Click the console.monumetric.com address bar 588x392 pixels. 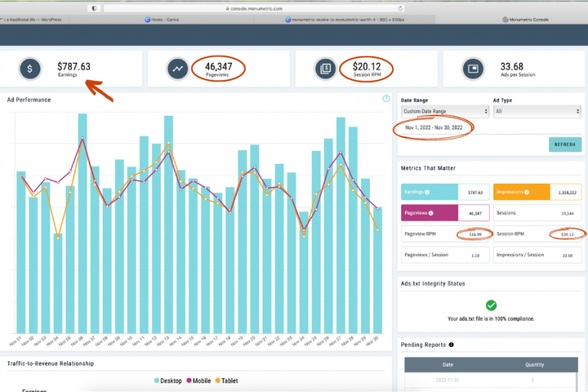pyautogui.click(x=254, y=8)
